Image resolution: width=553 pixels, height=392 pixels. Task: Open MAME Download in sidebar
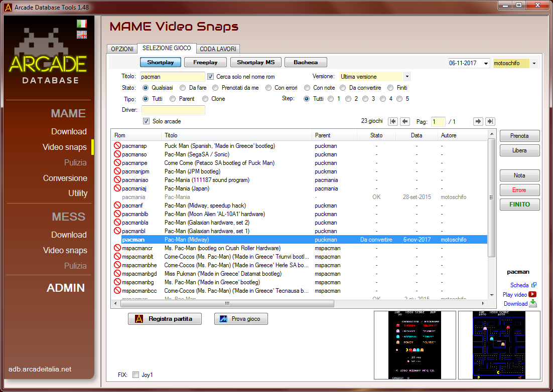[69, 131]
